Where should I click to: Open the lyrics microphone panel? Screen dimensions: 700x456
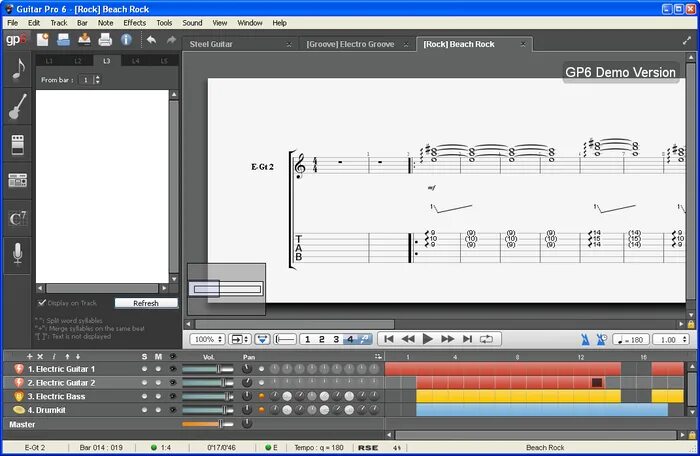tap(17, 255)
